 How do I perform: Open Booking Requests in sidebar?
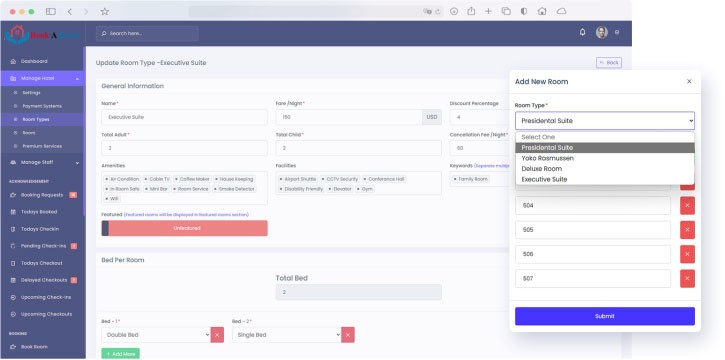42,195
